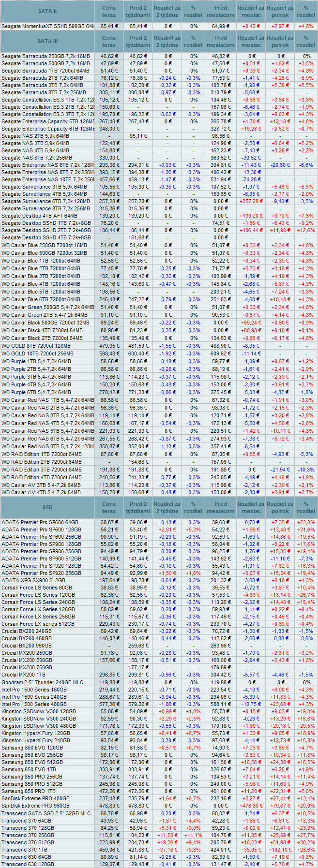This screenshot has width=318, height=868.
Task: Click Seagate Enterprise NAS 10TB product name
Action: [x=47, y=179]
